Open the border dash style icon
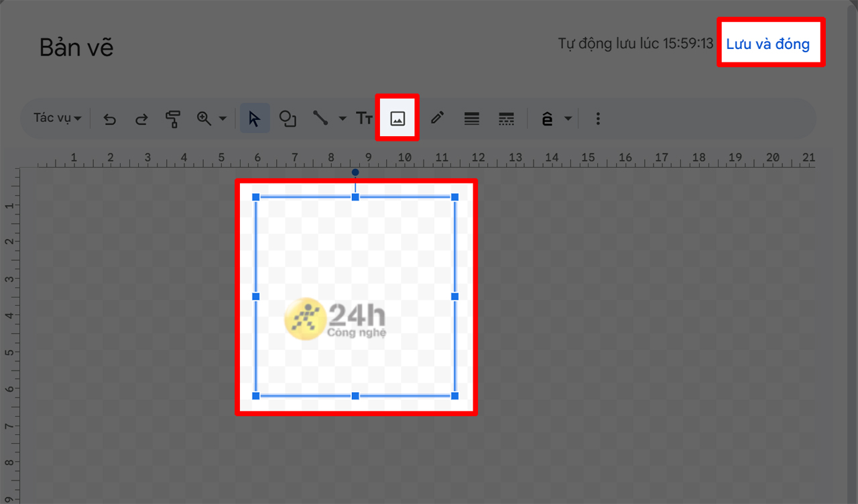 pyautogui.click(x=506, y=119)
